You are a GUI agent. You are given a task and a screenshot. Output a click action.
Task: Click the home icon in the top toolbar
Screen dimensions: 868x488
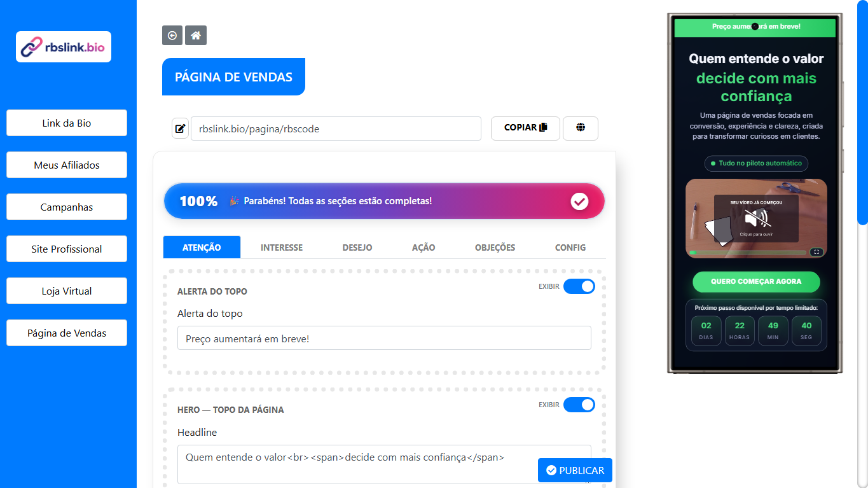coord(196,35)
